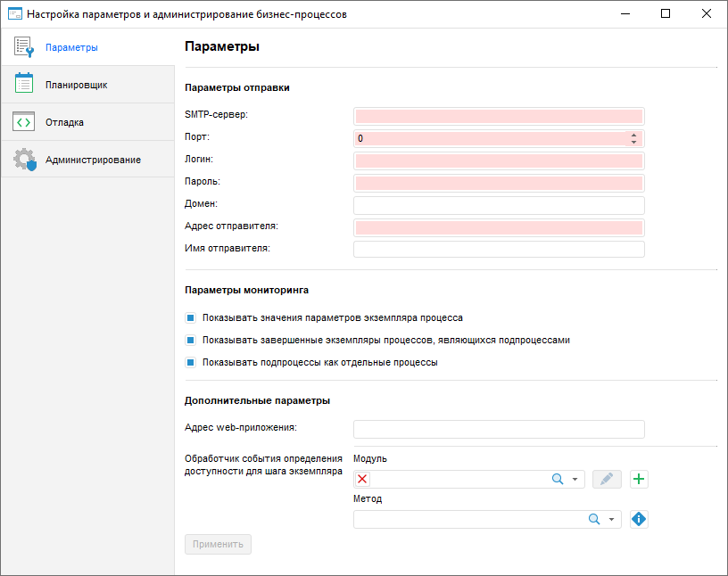Focus the Адрес web-приложения text field
Screen dimensions: 728x576
point(499,429)
